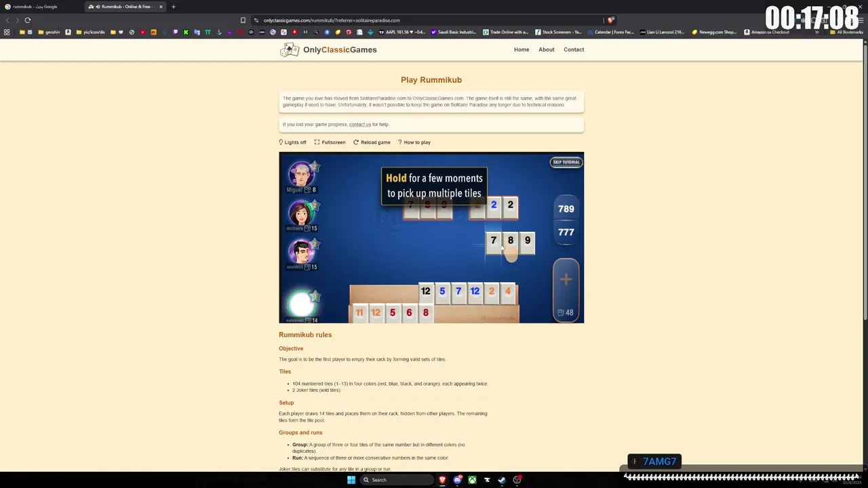
Task: Open the About page
Action: coord(547,49)
